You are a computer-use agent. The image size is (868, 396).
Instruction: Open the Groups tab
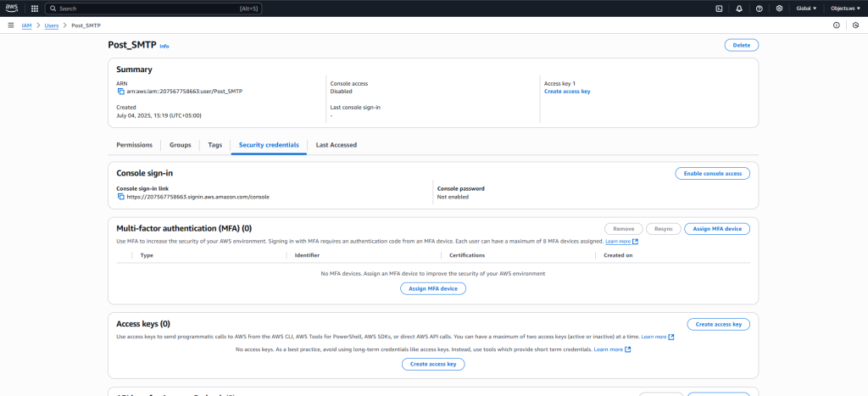(x=180, y=145)
